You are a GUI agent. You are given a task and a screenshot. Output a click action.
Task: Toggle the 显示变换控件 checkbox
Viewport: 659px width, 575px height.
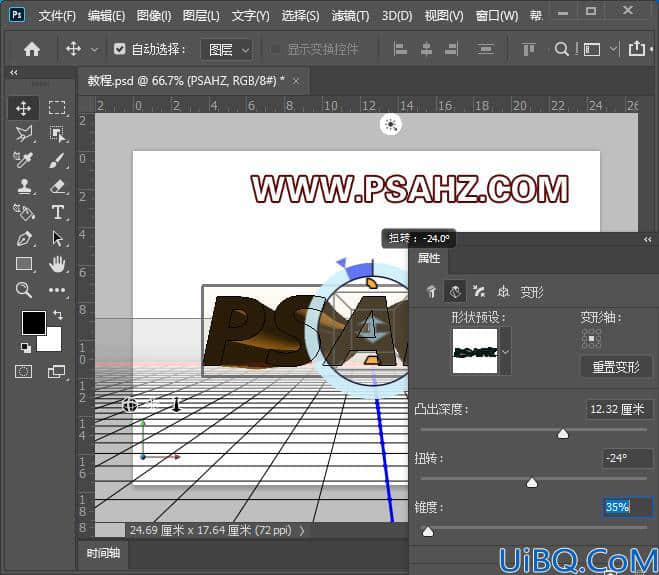coord(275,49)
